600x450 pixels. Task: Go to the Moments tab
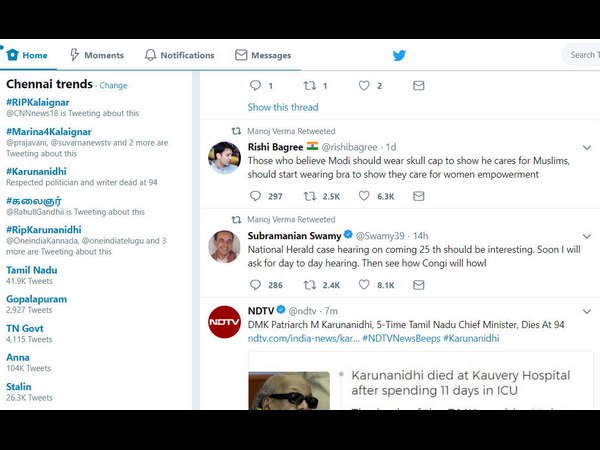coord(97,55)
